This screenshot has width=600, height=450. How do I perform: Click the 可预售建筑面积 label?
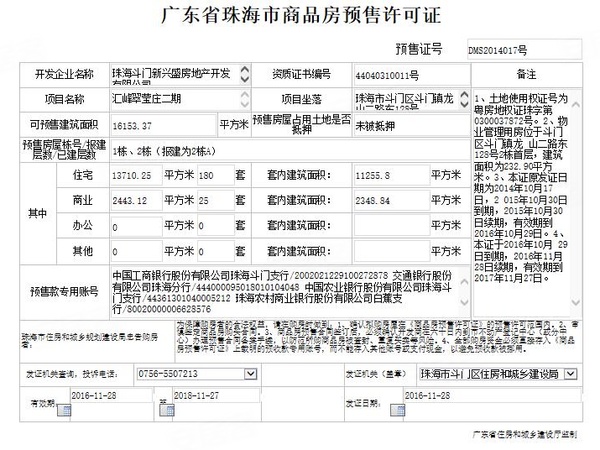click(64, 125)
